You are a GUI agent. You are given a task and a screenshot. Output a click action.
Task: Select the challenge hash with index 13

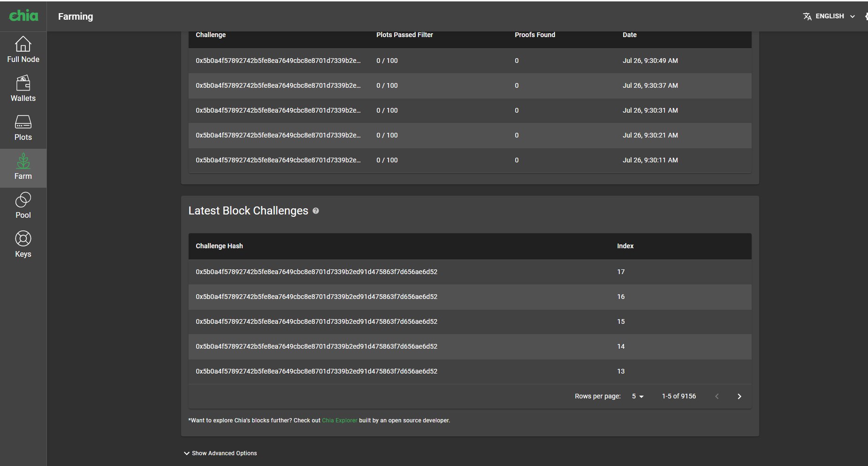[316, 371]
